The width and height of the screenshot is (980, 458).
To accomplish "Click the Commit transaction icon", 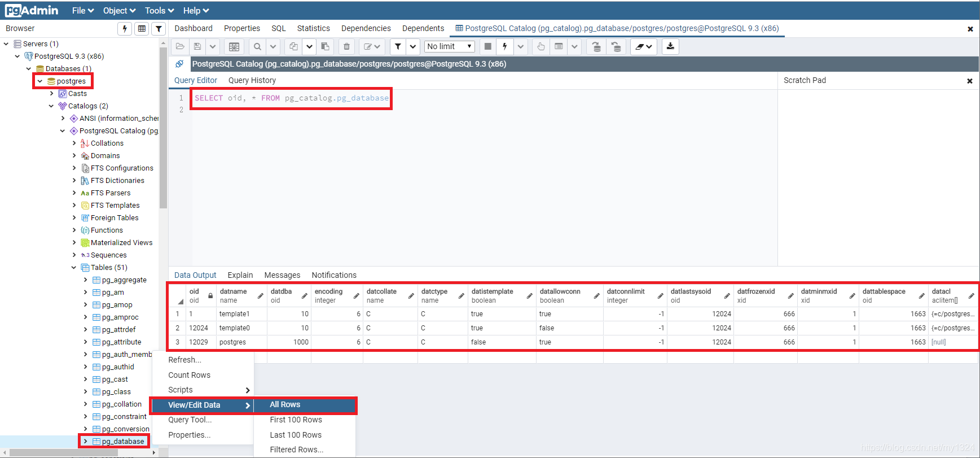I will pyautogui.click(x=596, y=46).
